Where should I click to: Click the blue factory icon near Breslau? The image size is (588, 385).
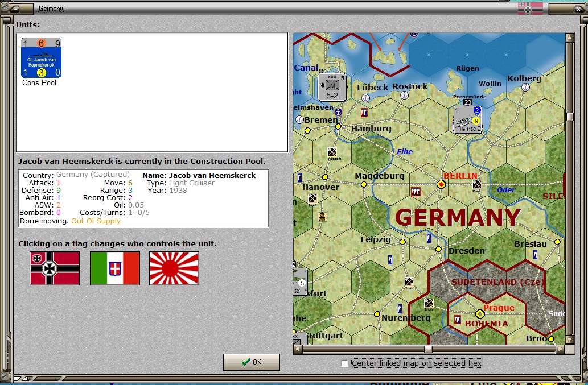pos(535,255)
